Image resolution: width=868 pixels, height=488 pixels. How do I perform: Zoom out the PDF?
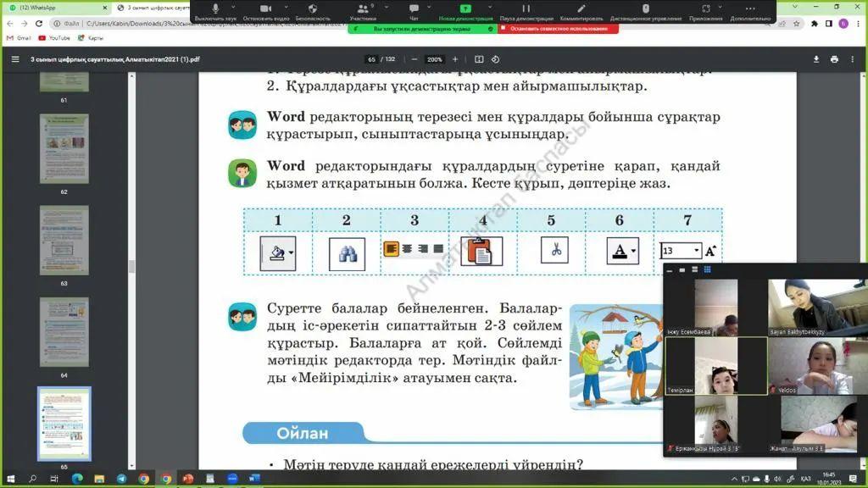pyautogui.click(x=414, y=59)
